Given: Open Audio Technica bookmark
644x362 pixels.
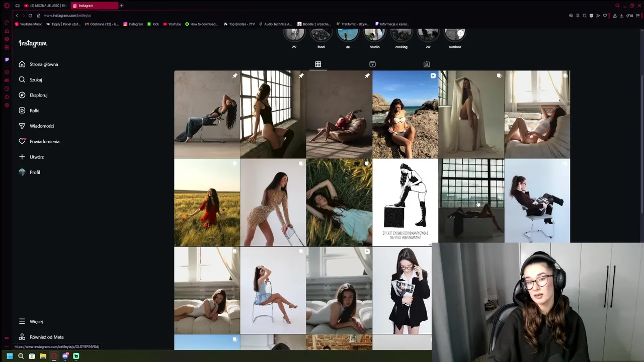Looking at the screenshot, I should (275, 24).
